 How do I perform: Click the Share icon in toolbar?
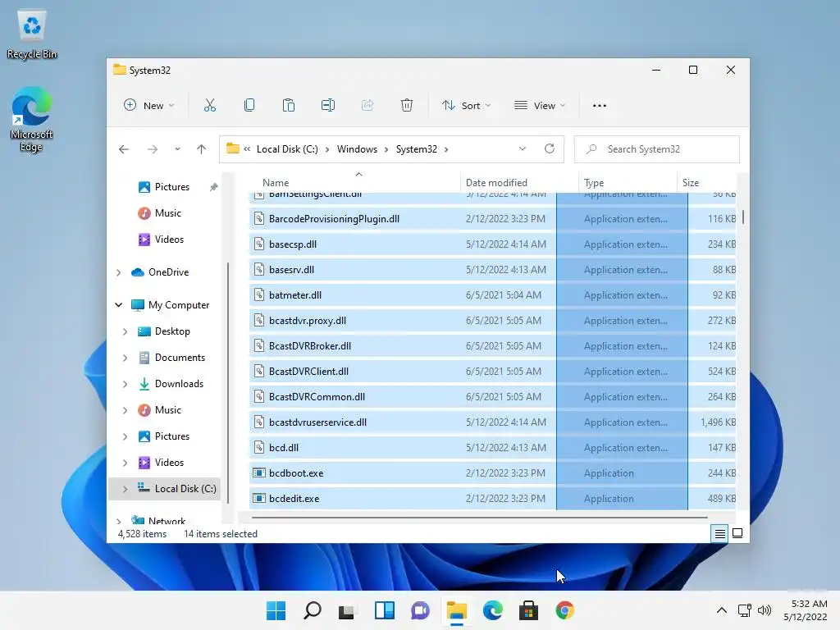pyautogui.click(x=367, y=106)
